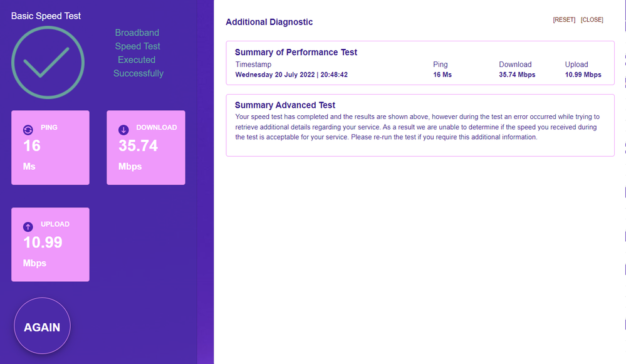626x364 pixels.
Task: Click the RESET link
Action: (564, 20)
